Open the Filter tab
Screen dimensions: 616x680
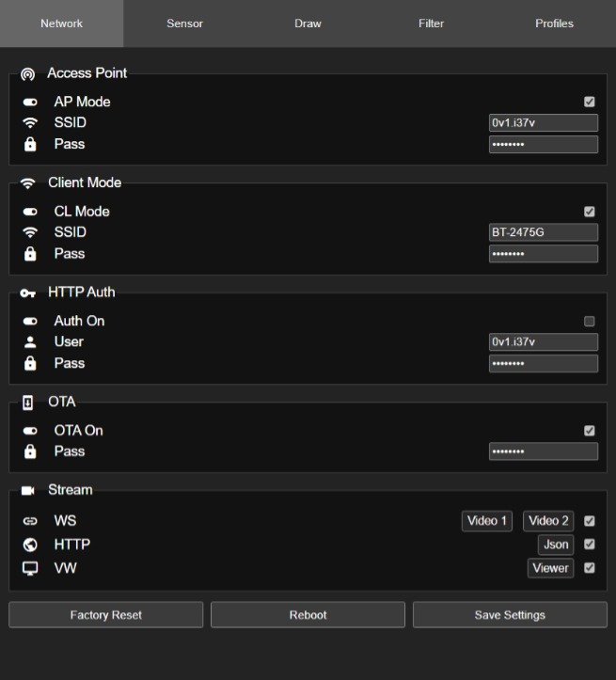click(431, 24)
